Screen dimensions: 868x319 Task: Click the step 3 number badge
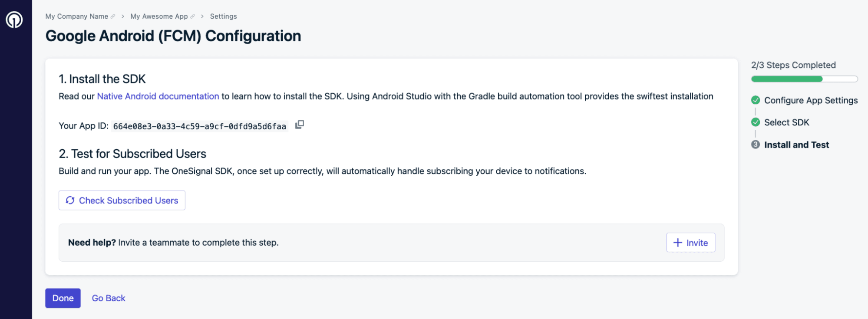pos(756,145)
